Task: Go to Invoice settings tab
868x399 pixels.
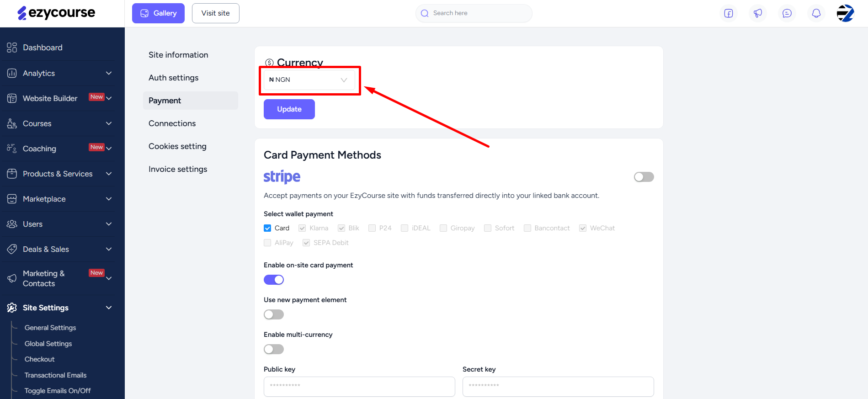Action: click(x=178, y=169)
